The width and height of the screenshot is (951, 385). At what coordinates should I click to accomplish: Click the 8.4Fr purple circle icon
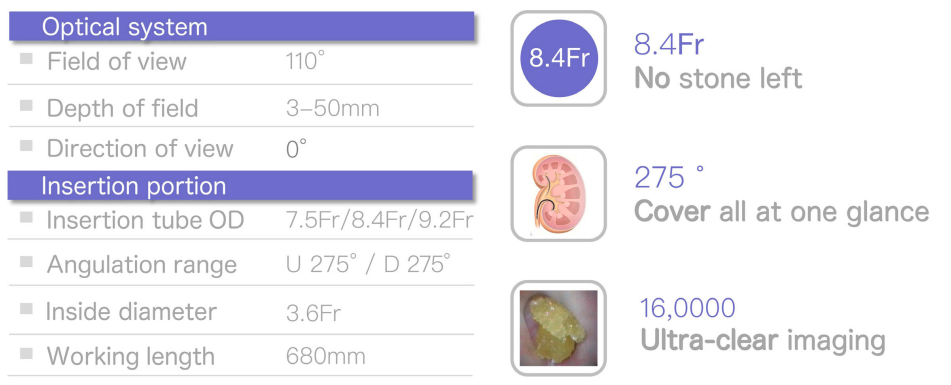click(x=559, y=58)
